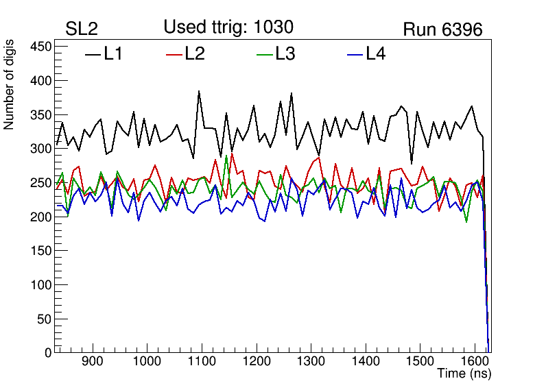Click the "Run 6396" label

tap(442, 29)
